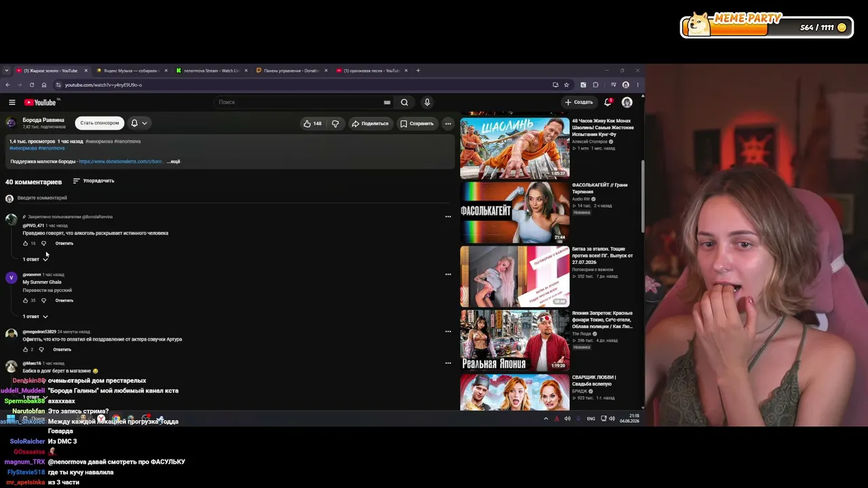Like the @megadron53829 comment

[26, 350]
